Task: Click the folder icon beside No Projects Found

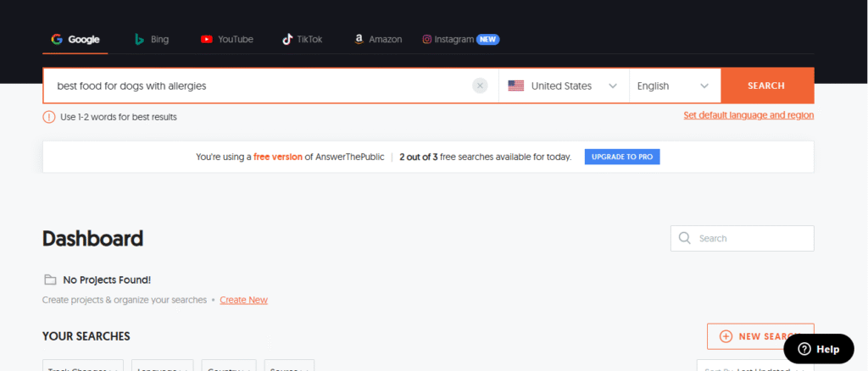Action: pos(50,280)
